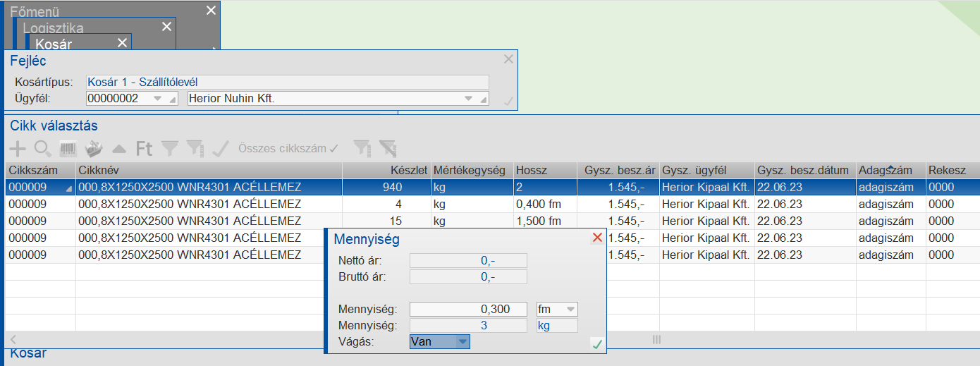980x366 pixels.
Task: Click the horizontal scrollbar left arrow
Action: 12,339
